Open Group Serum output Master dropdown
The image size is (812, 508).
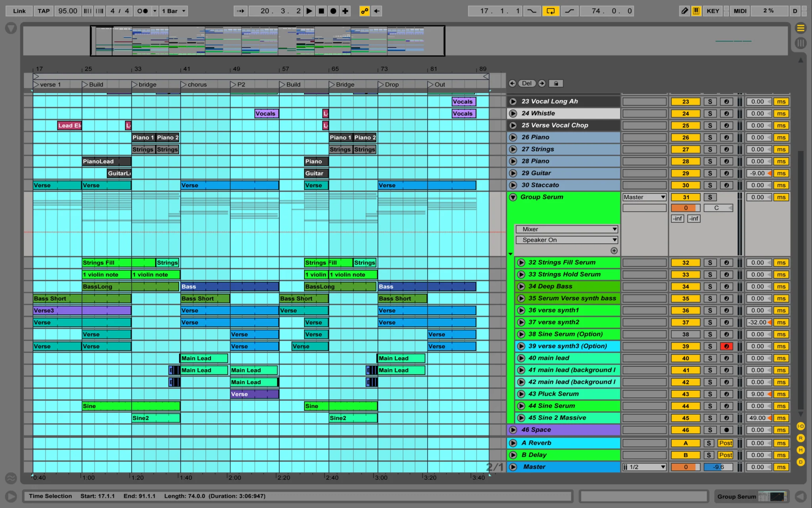click(x=644, y=197)
